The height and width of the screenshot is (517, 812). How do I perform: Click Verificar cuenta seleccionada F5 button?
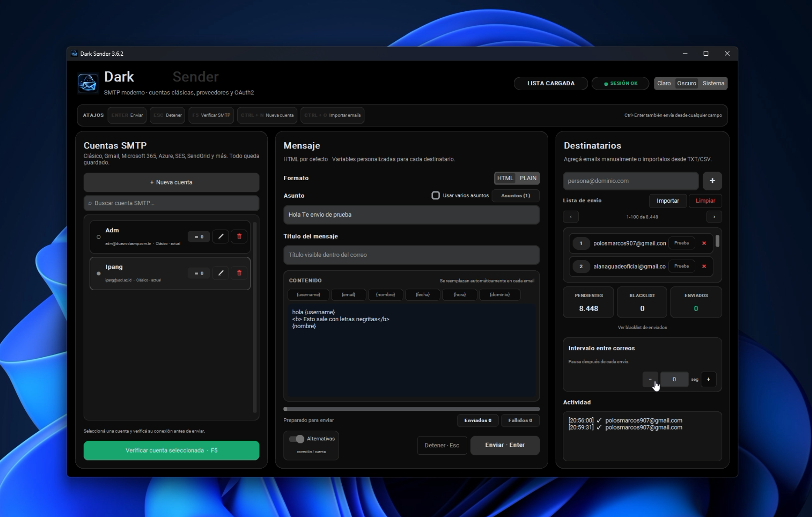click(172, 450)
